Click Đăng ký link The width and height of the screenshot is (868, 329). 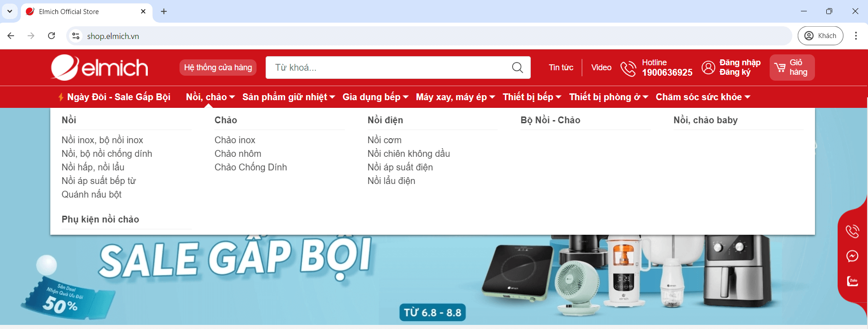[x=735, y=72]
